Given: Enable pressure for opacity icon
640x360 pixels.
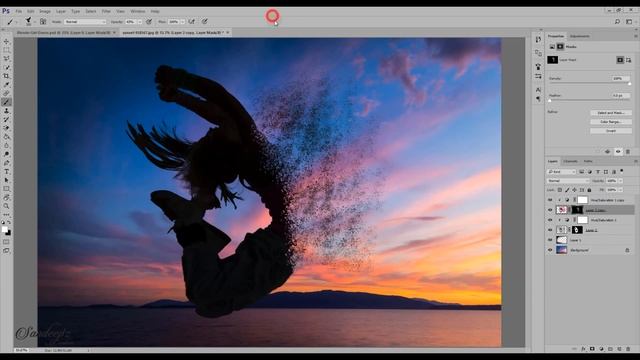Looking at the screenshot, I should tap(149, 22).
